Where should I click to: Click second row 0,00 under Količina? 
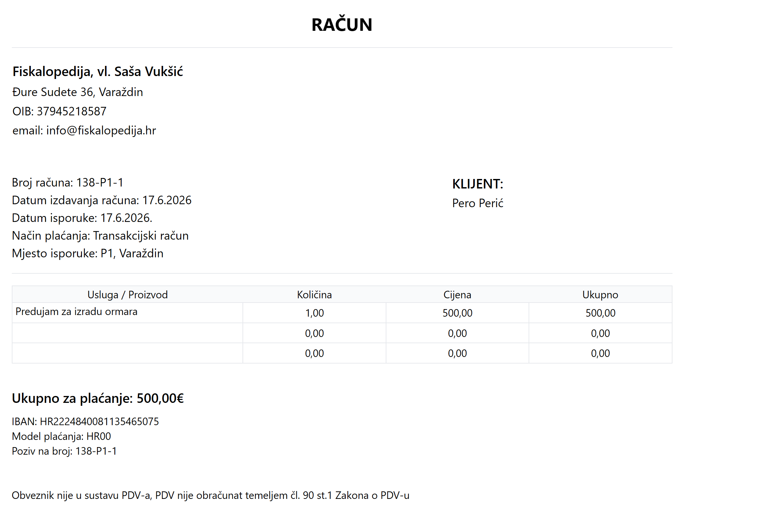[x=314, y=333]
